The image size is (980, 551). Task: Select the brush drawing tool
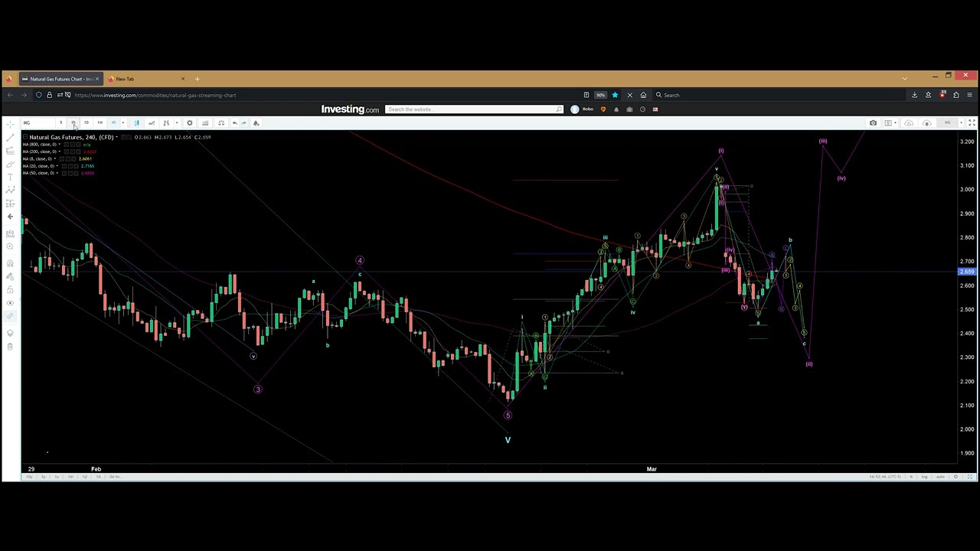[10, 165]
